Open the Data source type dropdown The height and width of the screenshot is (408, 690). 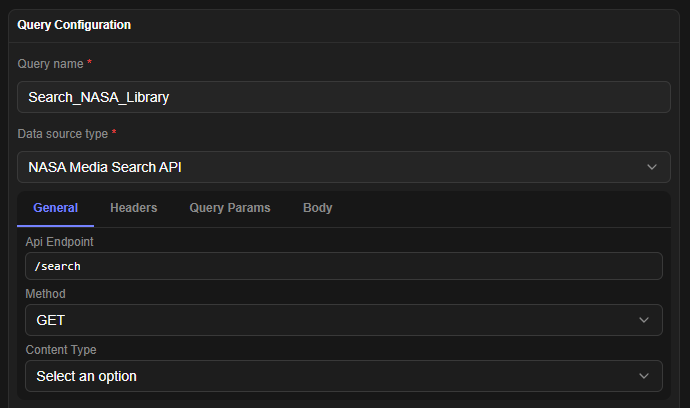pos(344,167)
